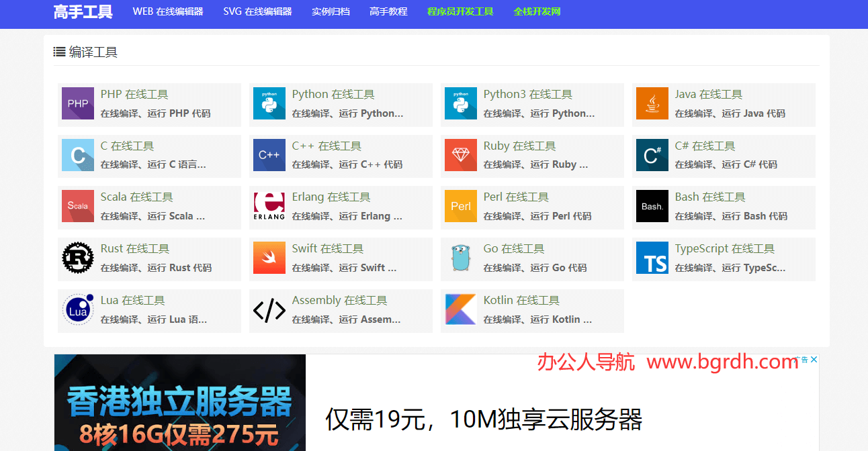Image resolution: width=868 pixels, height=451 pixels.
Task: Go to 实例归档 in navigation
Action: tap(331, 11)
